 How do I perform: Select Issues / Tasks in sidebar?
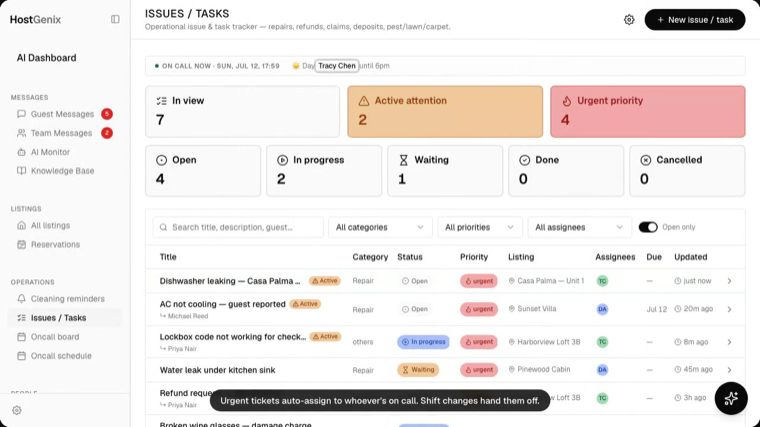pyautogui.click(x=64, y=318)
